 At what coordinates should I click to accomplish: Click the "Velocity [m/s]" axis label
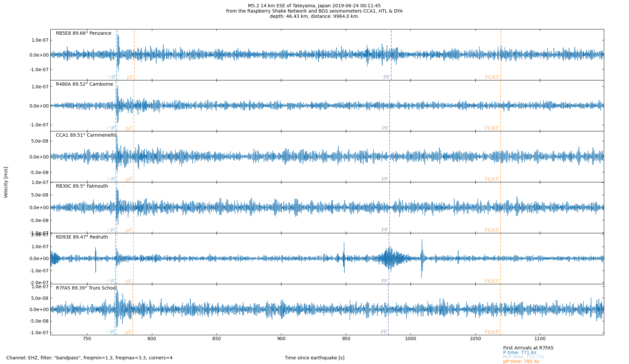click(x=6, y=182)
